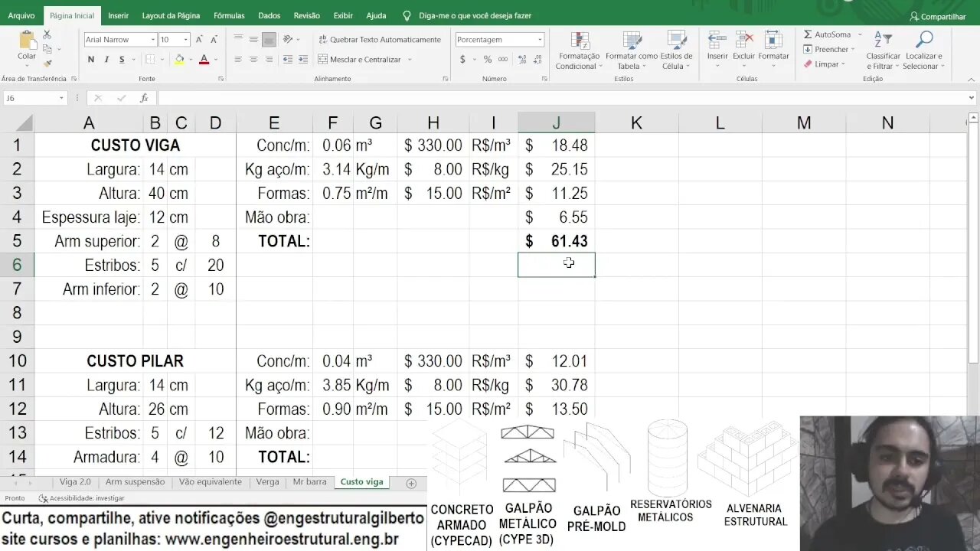Image resolution: width=980 pixels, height=551 pixels.
Task: Open the Viga 2.0 sheet tab
Action: [75, 482]
